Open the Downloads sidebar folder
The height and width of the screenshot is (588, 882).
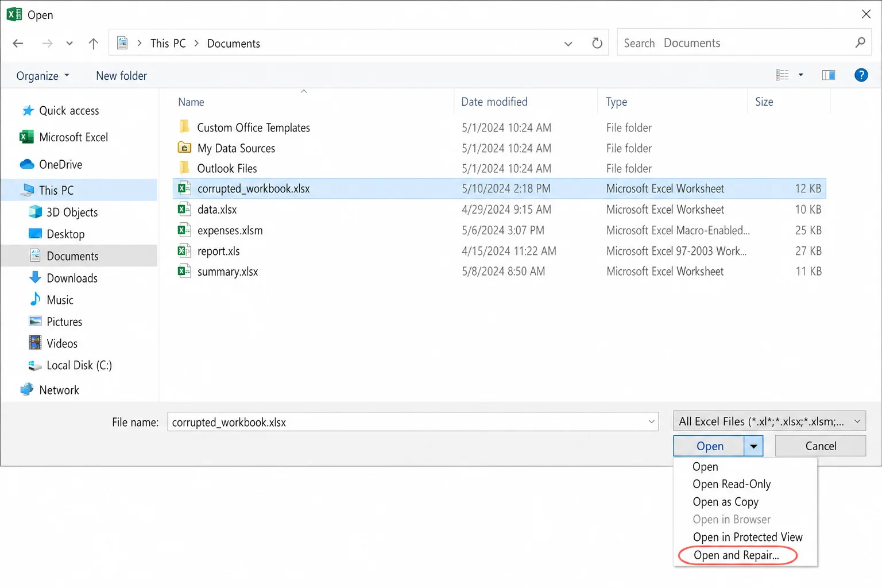click(x=72, y=278)
